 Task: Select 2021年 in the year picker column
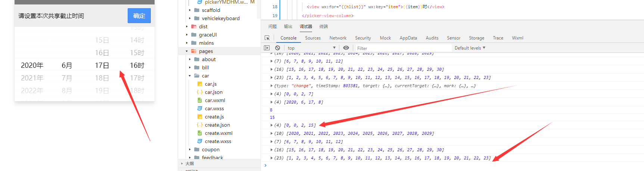point(32,78)
